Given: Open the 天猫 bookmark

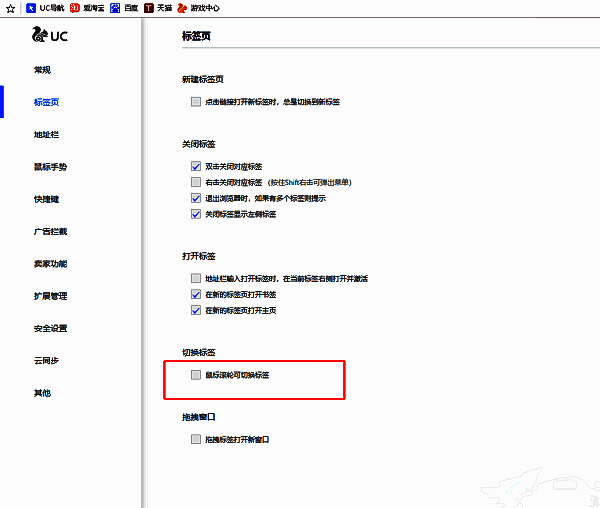Looking at the screenshot, I should point(158,8).
